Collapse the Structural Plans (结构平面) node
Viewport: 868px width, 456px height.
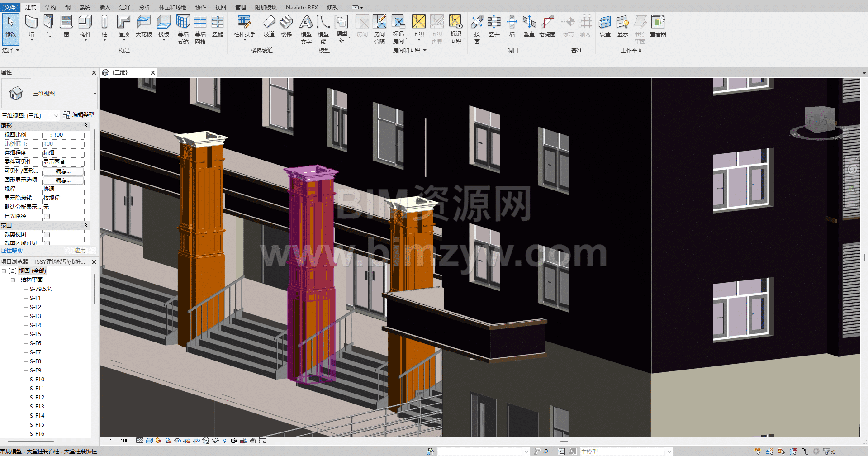[13, 280]
